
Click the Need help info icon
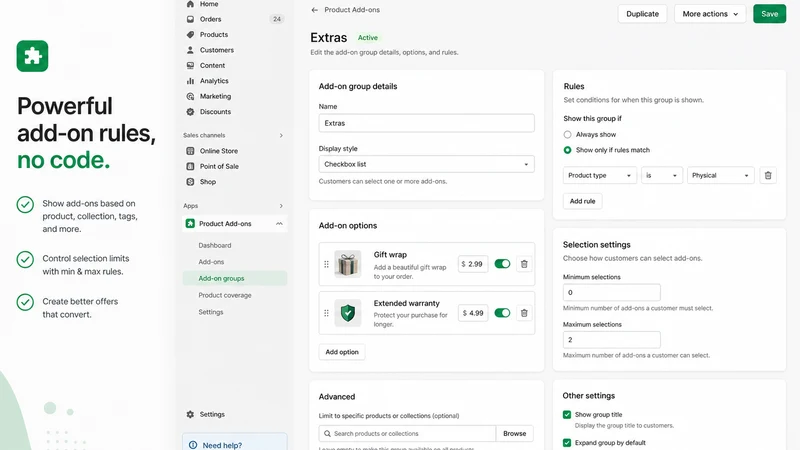(x=193, y=445)
